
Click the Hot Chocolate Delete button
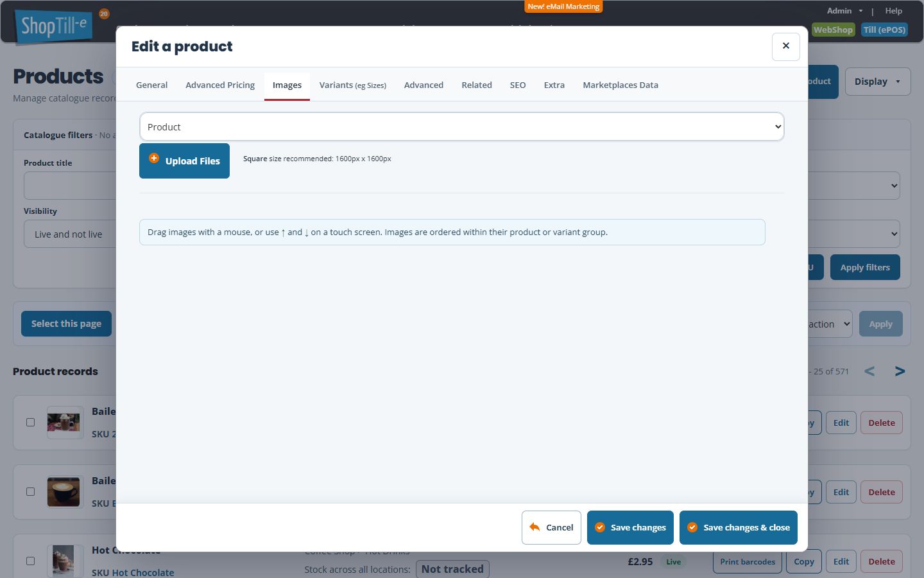pyautogui.click(x=882, y=561)
